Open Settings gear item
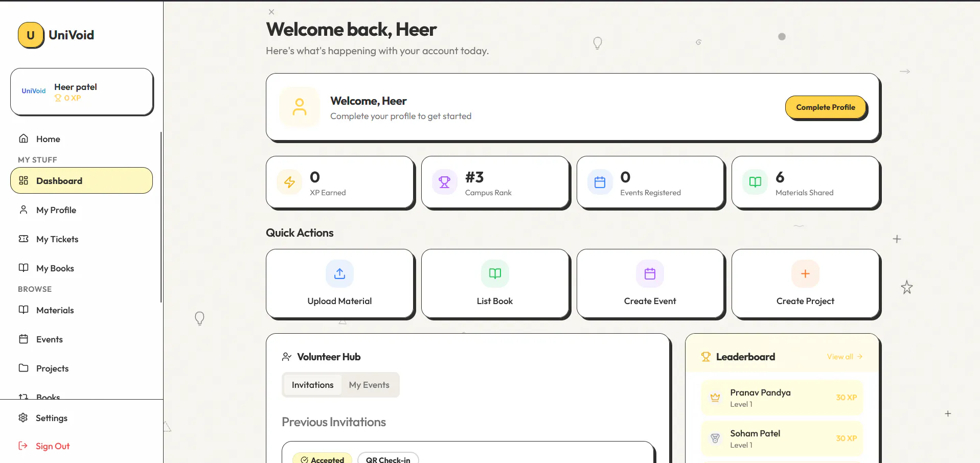This screenshot has height=463, width=980. pyautogui.click(x=81, y=418)
